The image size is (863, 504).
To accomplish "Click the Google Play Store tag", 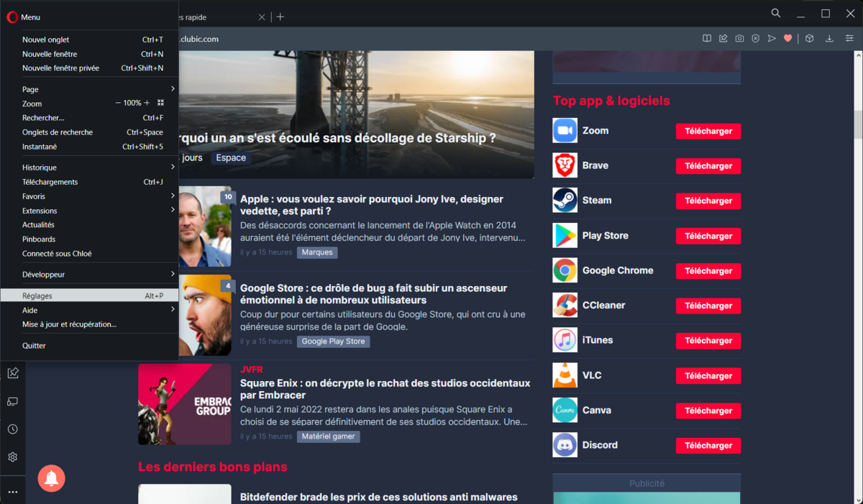I will coord(333,342).
